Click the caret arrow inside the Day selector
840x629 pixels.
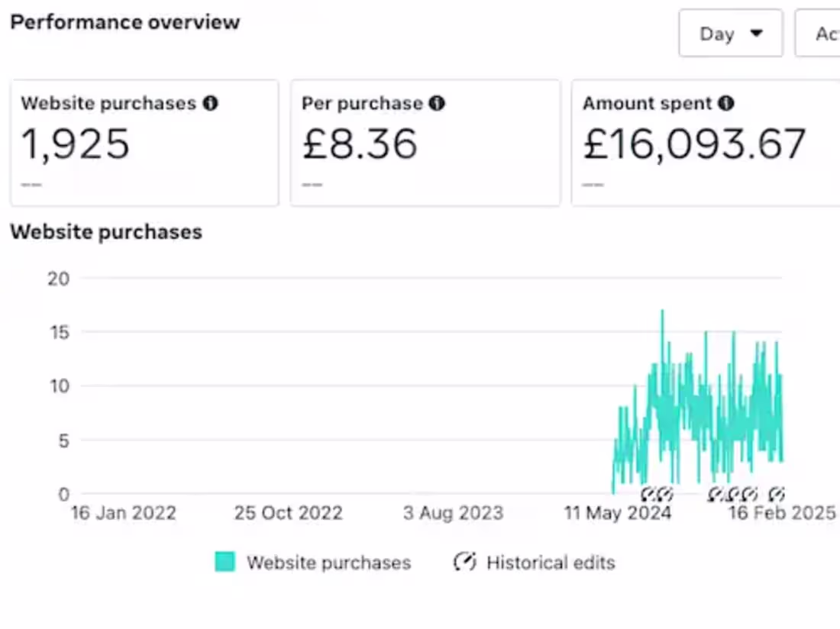pyautogui.click(x=757, y=33)
